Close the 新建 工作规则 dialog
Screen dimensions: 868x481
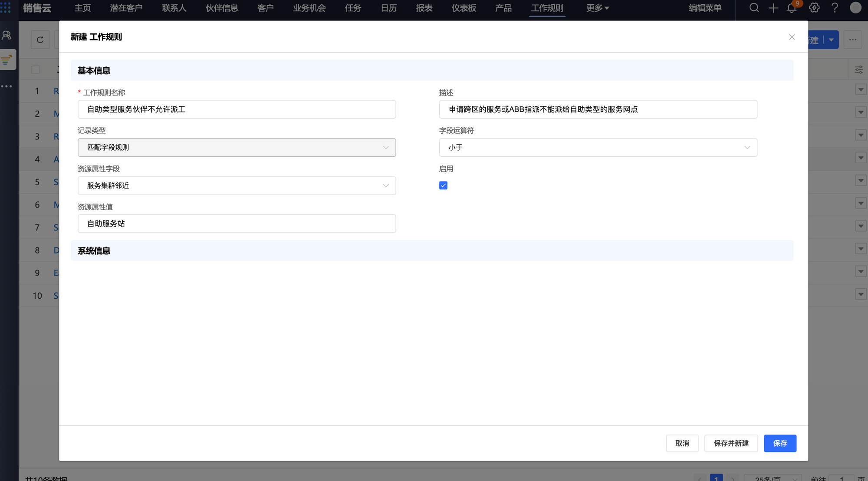[x=792, y=37]
